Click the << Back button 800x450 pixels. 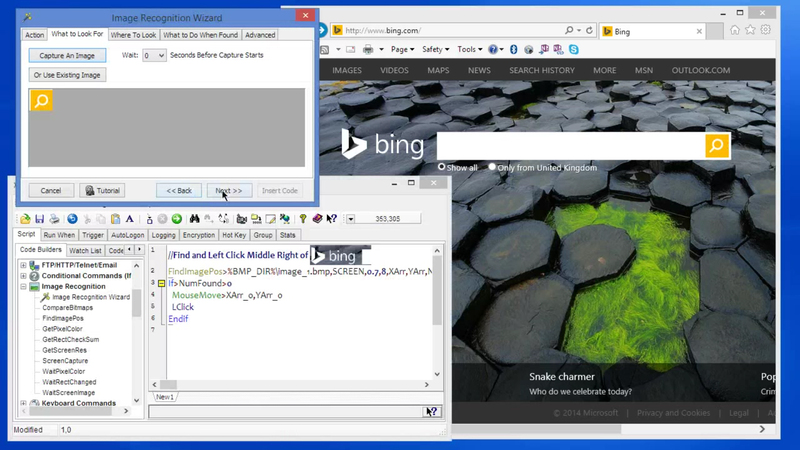click(x=179, y=190)
